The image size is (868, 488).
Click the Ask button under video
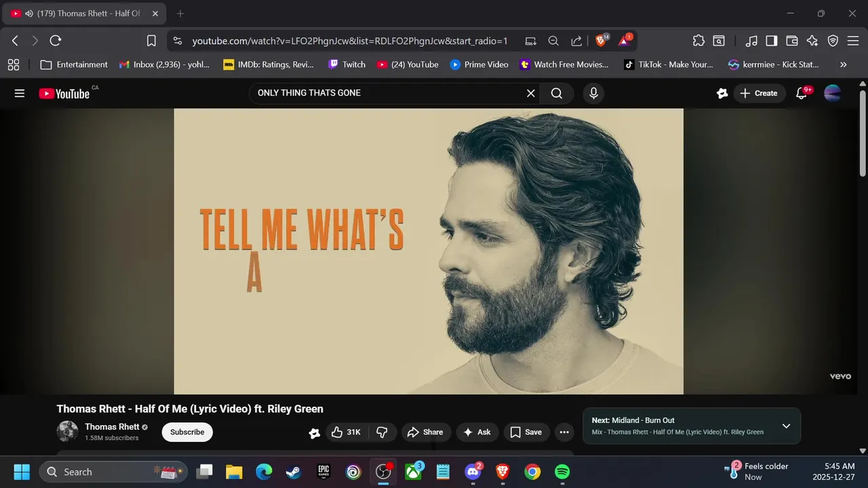click(x=477, y=432)
